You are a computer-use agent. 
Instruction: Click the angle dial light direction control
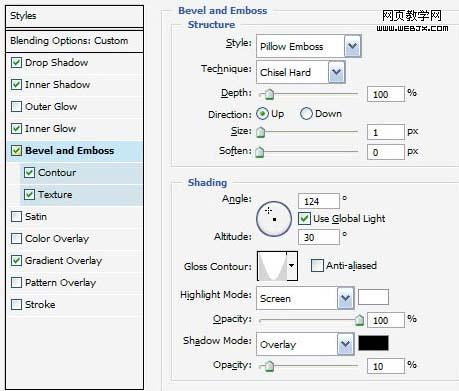point(274,219)
